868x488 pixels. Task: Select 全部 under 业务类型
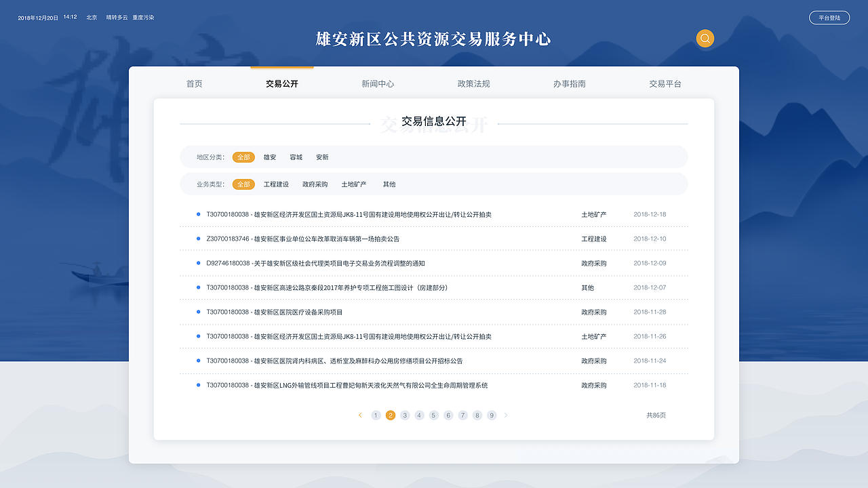tap(244, 184)
